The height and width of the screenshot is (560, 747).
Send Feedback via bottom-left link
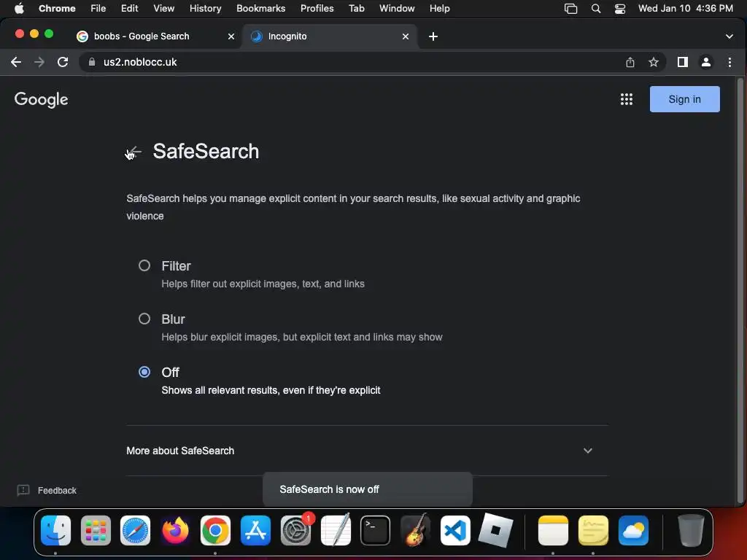pos(47,491)
